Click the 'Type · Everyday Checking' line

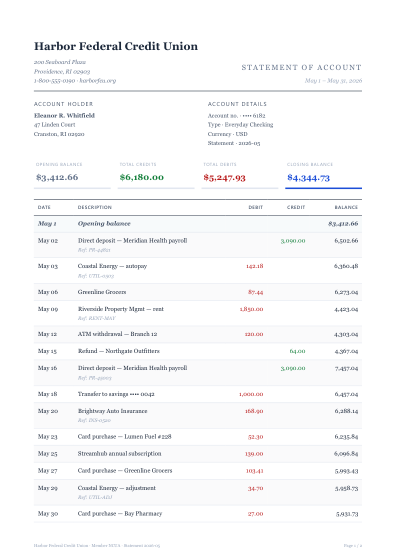tap(240, 125)
